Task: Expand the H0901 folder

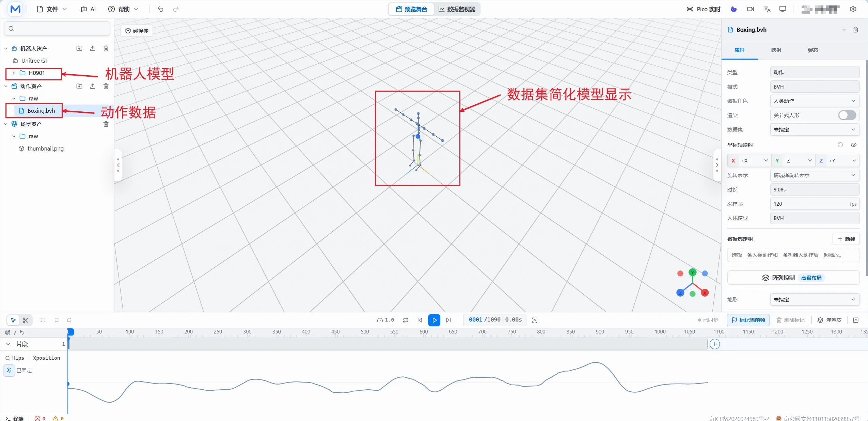Action: (x=14, y=73)
